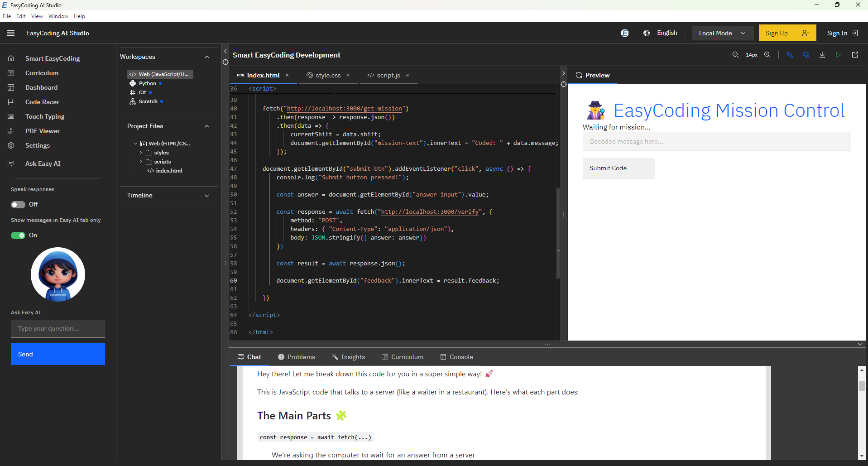The height and width of the screenshot is (466, 868).
Task: Click the Decoded message input field
Action: pyautogui.click(x=717, y=141)
